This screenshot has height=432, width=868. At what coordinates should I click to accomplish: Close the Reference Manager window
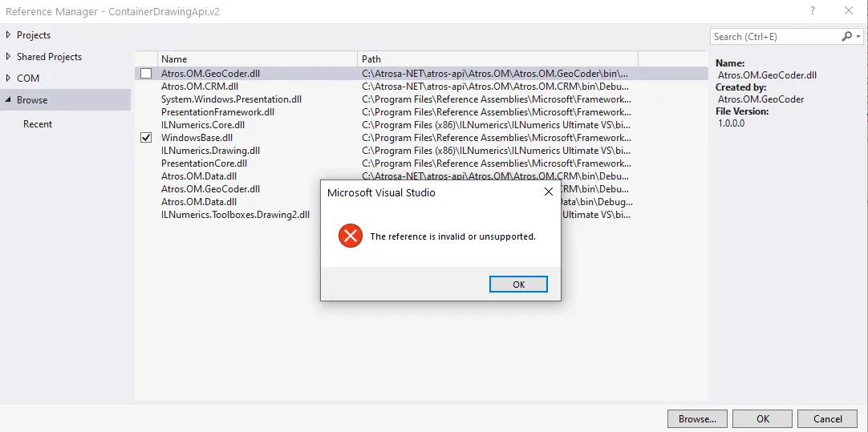point(848,10)
